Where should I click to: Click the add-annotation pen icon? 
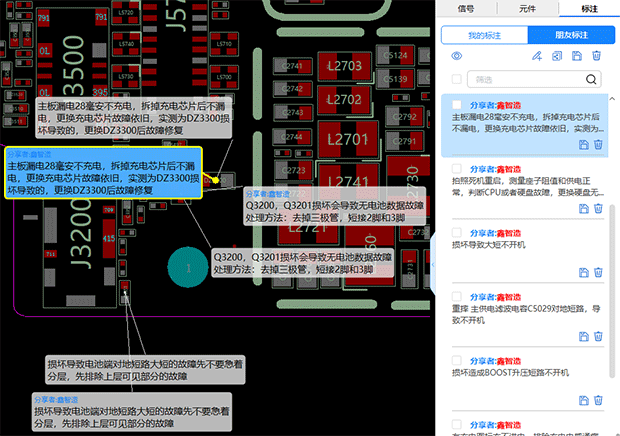point(536,56)
